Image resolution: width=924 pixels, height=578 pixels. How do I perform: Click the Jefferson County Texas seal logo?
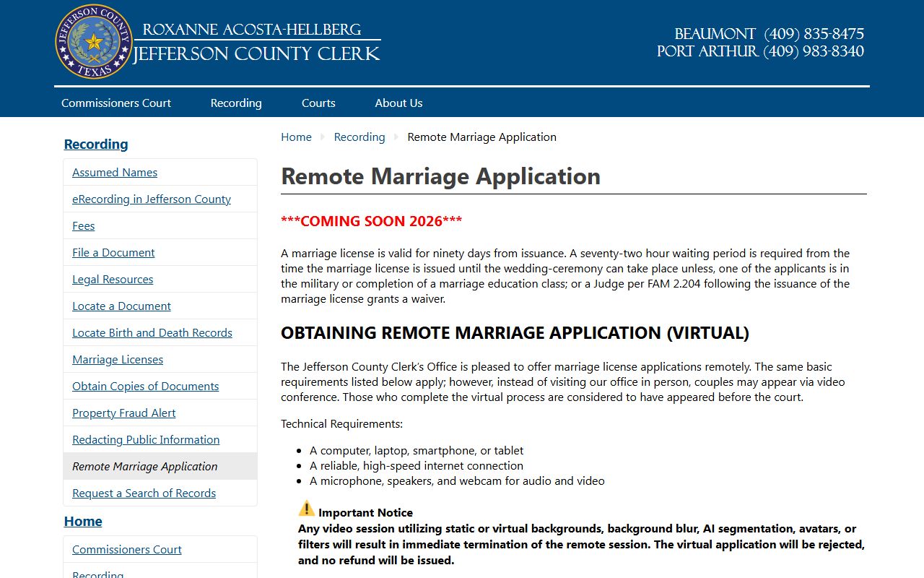(94, 42)
